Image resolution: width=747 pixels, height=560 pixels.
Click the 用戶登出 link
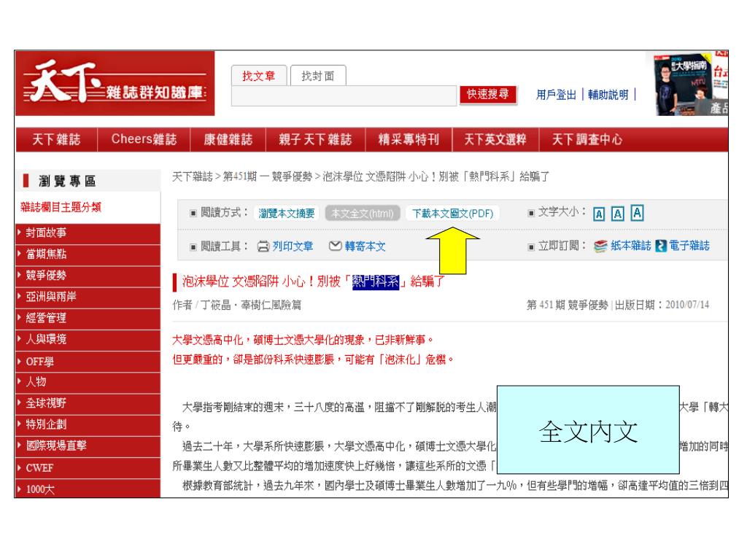556,95
